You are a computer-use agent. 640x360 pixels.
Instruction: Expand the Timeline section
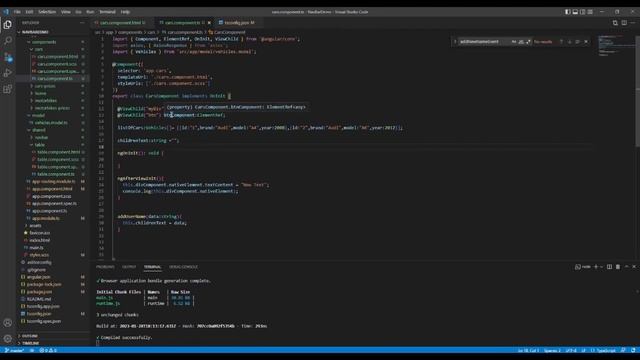(x=30, y=343)
